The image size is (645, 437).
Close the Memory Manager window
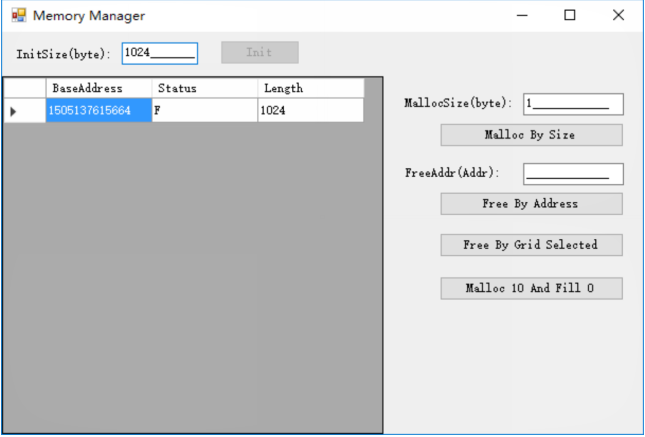point(618,16)
